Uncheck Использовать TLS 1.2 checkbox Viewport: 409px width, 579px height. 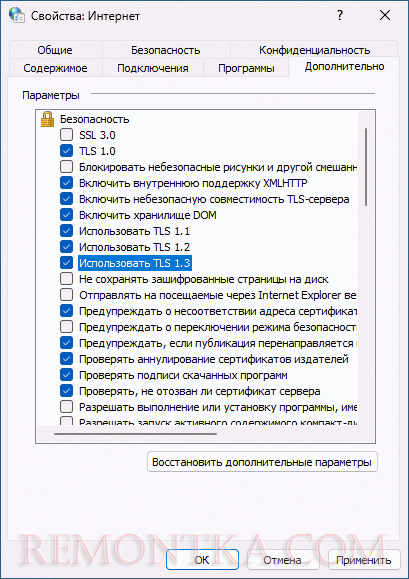pos(66,247)
